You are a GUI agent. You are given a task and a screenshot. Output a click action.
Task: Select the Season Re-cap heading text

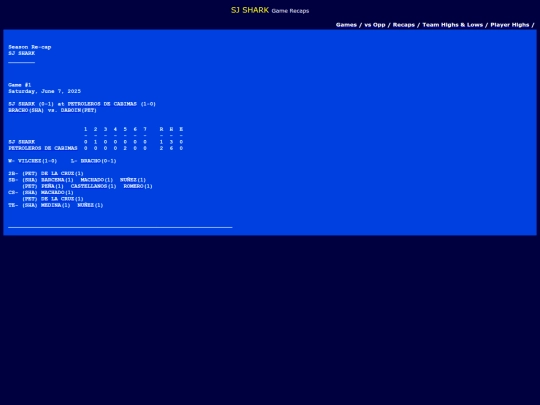coord(30,47)
